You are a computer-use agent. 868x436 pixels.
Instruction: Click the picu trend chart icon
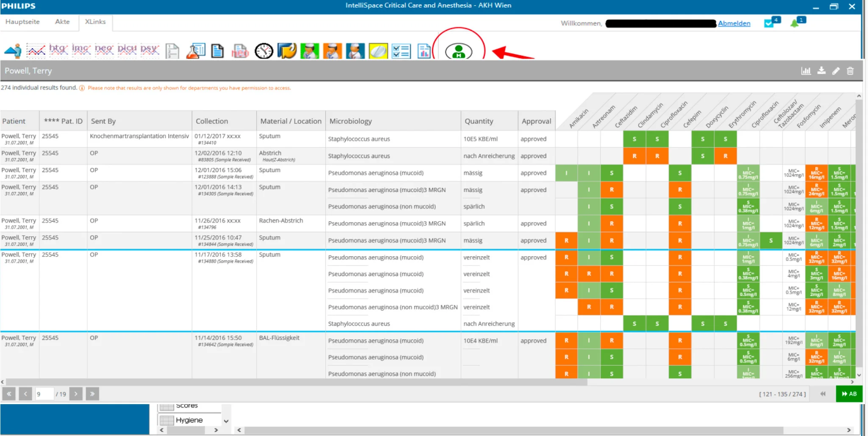(x=127, y=50)
